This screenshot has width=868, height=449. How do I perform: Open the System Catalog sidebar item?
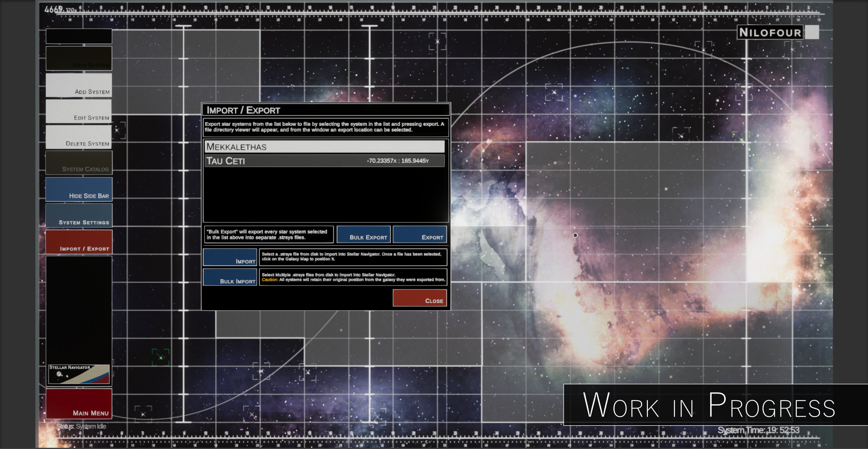click(x=79, y=163)
